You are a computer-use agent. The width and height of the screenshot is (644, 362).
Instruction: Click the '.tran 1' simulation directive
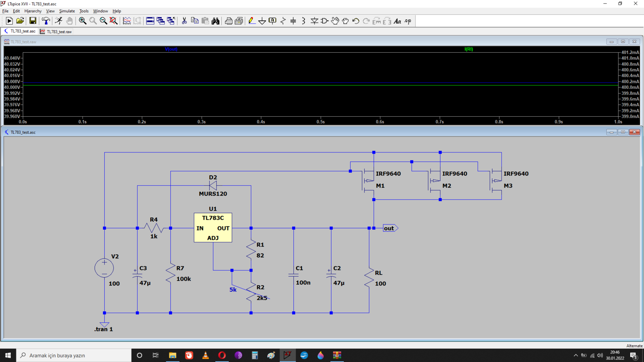click(x=103, y=329)
